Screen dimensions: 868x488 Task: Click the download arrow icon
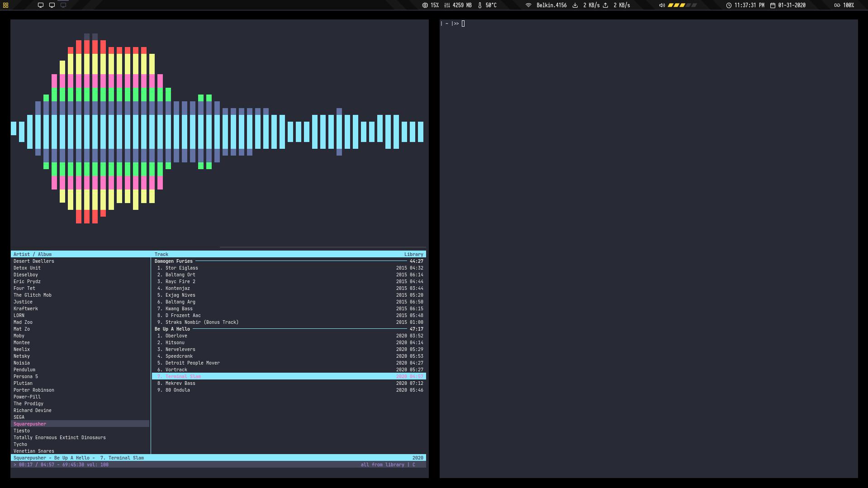[575, 5]
